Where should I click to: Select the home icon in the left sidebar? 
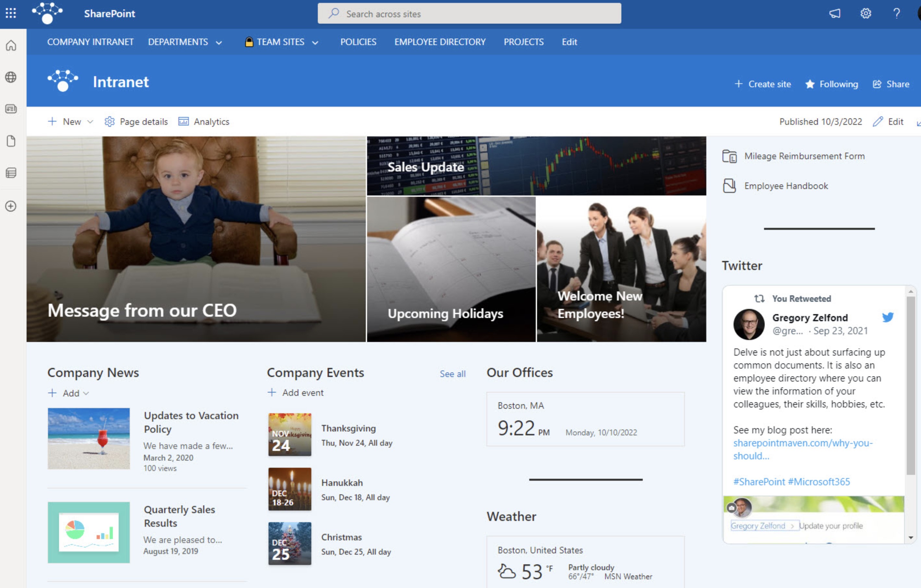click(x=11, y=45)
